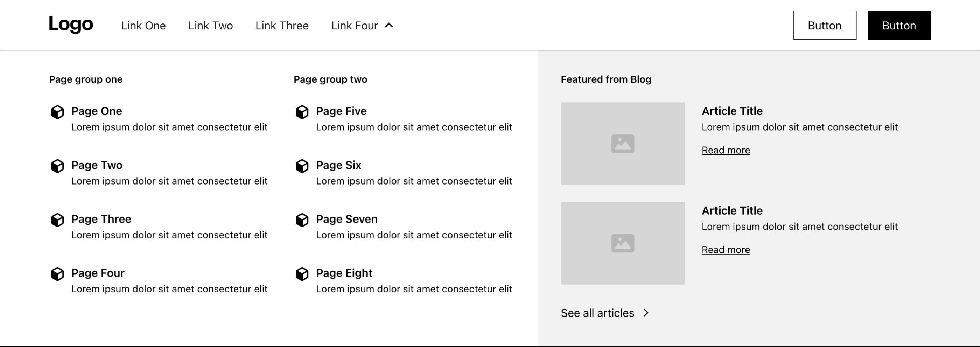Click the cube icon beside Page Eight

coord(302,274)
